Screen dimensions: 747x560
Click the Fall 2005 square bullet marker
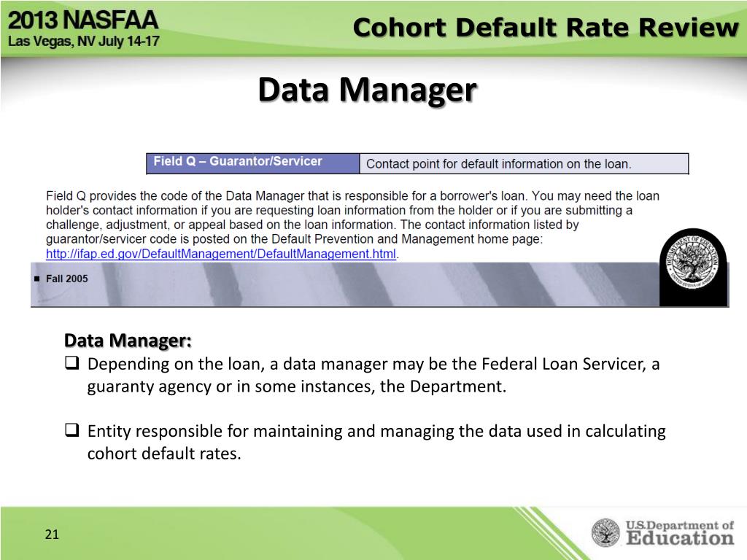pyautogui.click(x=37, y=279)
